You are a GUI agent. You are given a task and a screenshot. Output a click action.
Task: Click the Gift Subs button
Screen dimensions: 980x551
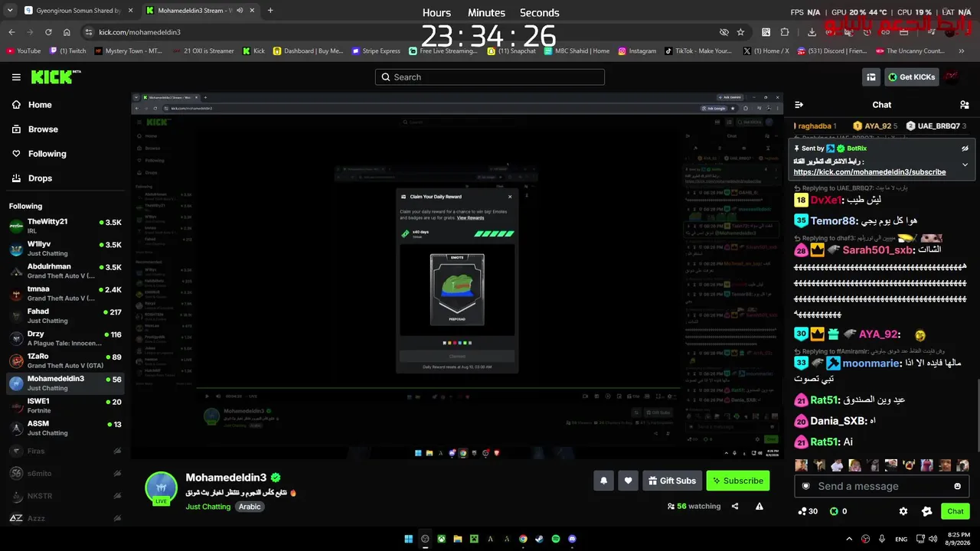[x=672, y=481]
